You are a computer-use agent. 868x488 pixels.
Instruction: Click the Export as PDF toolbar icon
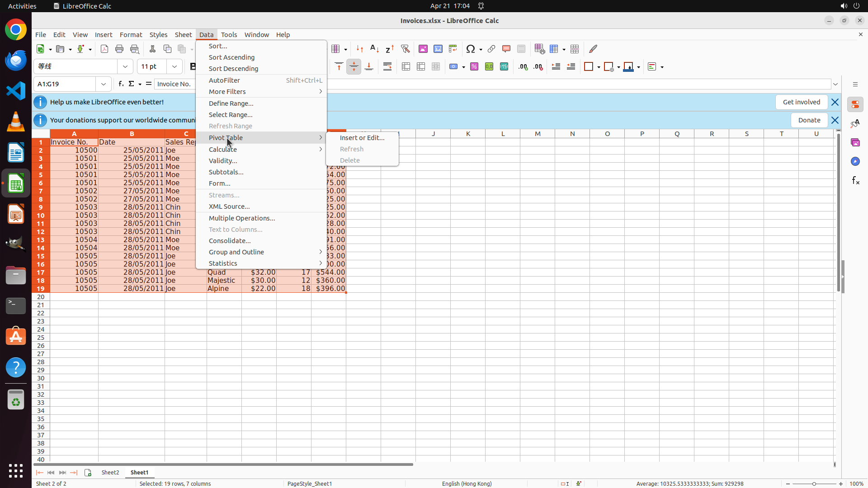point(104,49)
